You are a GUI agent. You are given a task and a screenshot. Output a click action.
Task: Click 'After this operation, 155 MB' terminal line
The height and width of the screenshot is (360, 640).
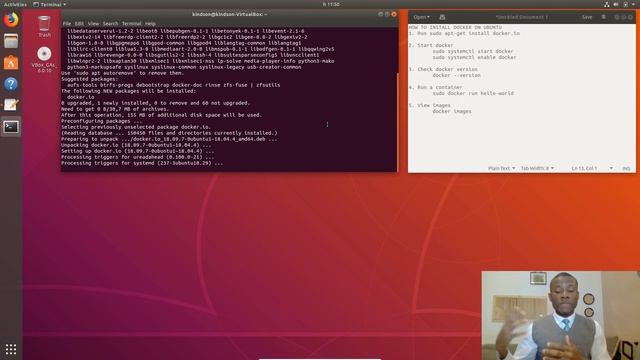162,115
